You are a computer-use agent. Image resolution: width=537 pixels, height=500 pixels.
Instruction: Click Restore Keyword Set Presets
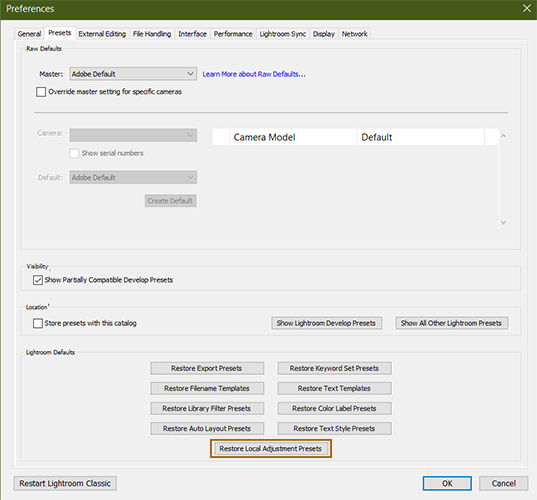(x=334, y=368)
